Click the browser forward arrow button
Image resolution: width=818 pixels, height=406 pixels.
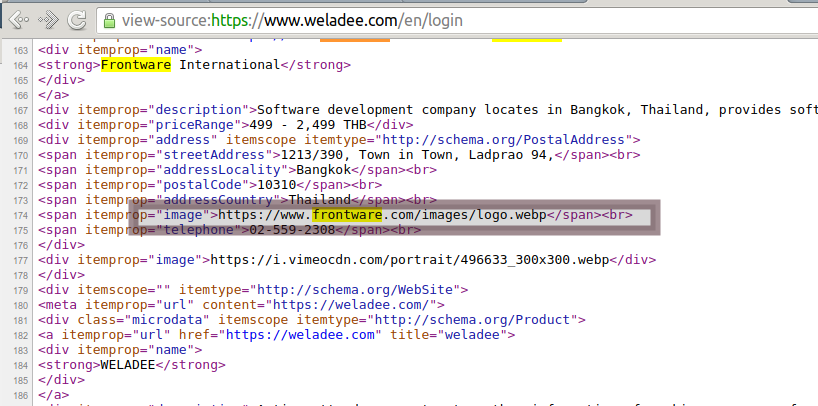coord(47,20)
